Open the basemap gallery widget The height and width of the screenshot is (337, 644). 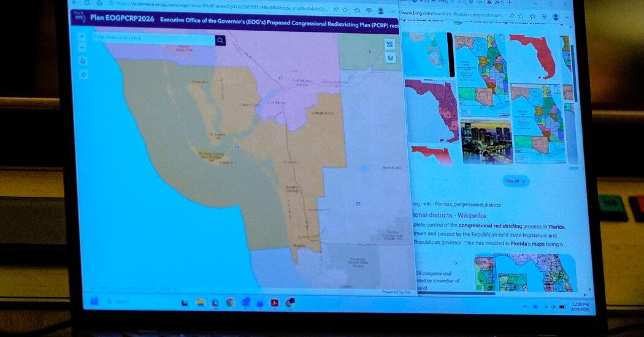click(389, 44)
